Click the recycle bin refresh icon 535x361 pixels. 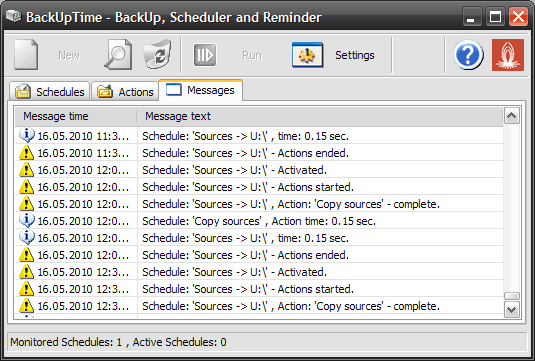(x=157, y=55)
